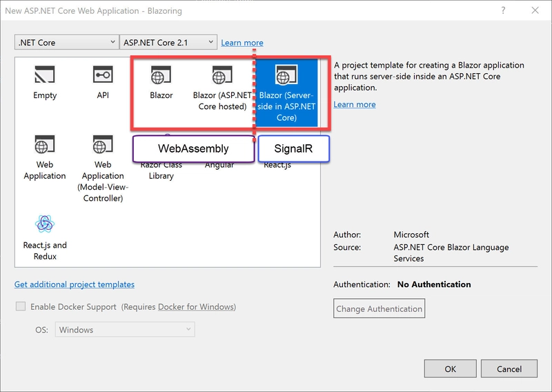Follow the Docker for Windows link

(x=196, y=306)
